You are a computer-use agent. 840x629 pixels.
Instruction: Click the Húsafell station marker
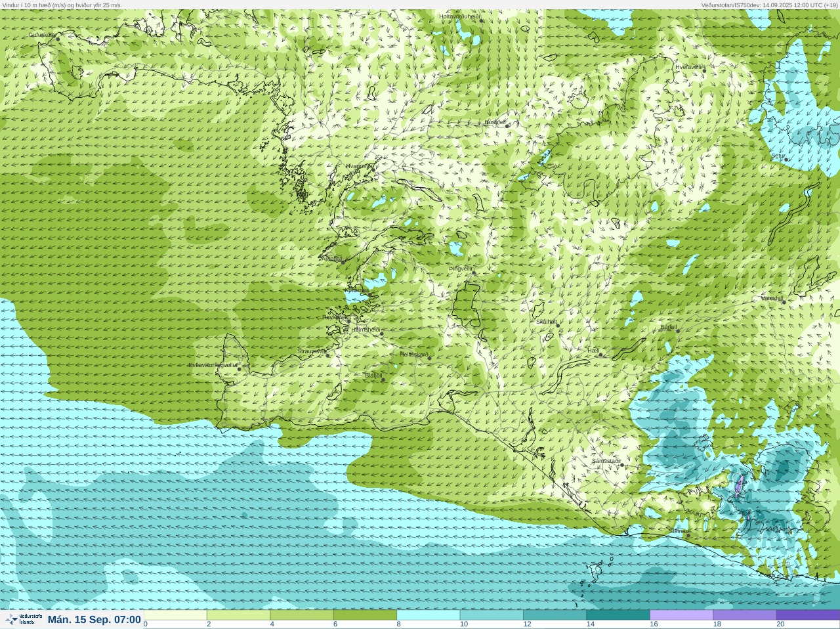tap(507, 125)
